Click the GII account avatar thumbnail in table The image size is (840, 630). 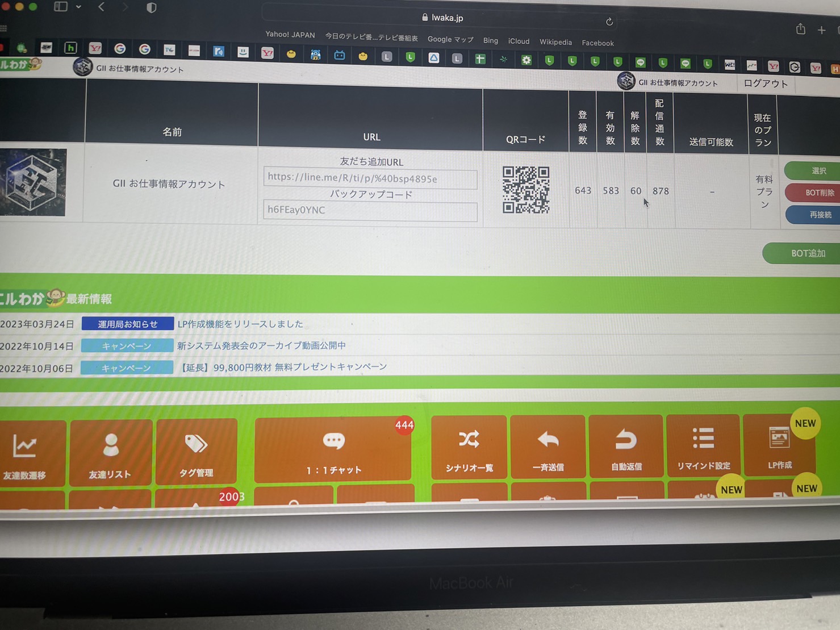coord(33,182)
